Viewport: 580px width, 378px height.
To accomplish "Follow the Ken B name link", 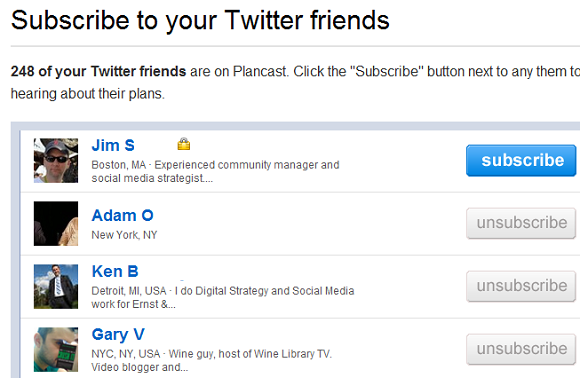I will point(115,271).
